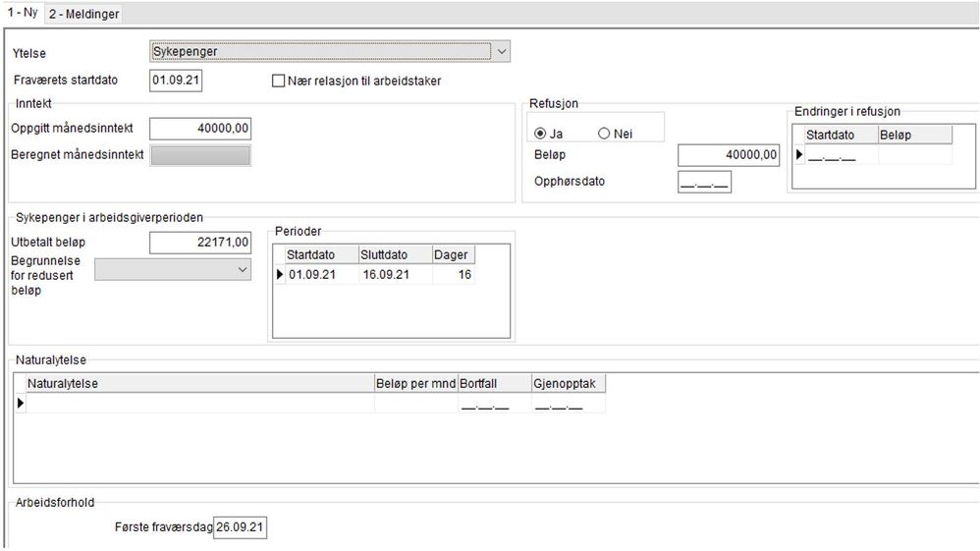The width and height of the screenshot is (980, 551).
Task: Click the row marker in Perioder table
Action: 280,275
